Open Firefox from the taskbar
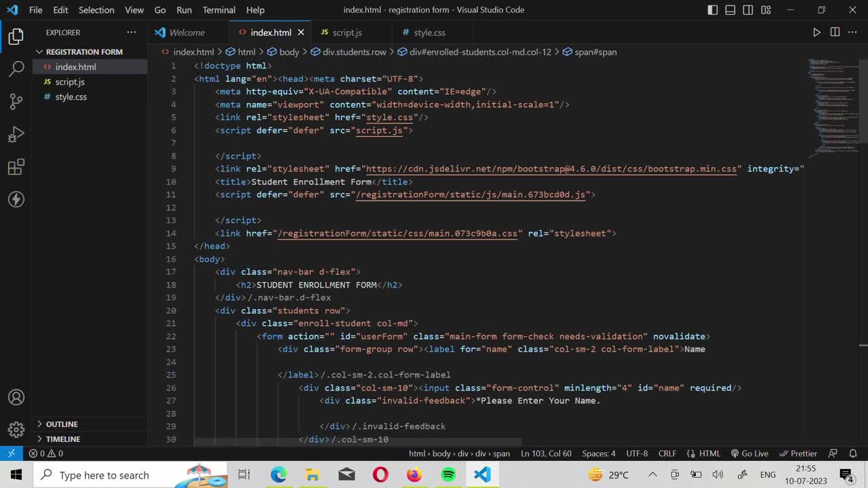 click(414, 474)
